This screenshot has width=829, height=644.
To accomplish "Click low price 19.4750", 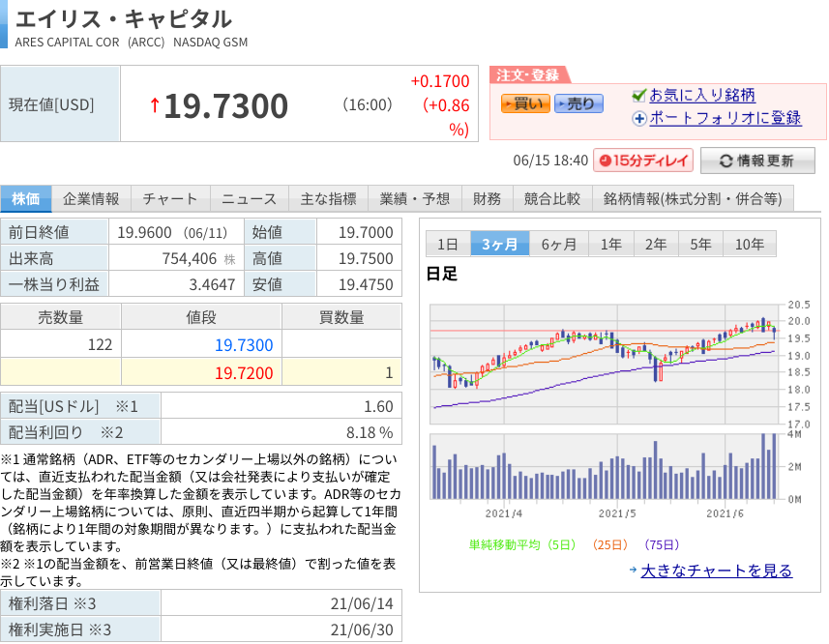I will click(366, 284).
